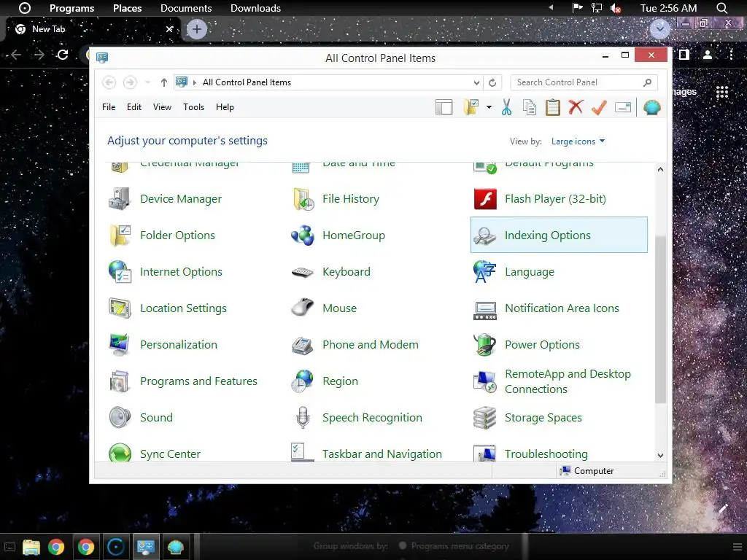The width and height of the screenshot is (747, 560).
Task: Open new tab with plus button in Chrome
Action: tap(196, 29)
